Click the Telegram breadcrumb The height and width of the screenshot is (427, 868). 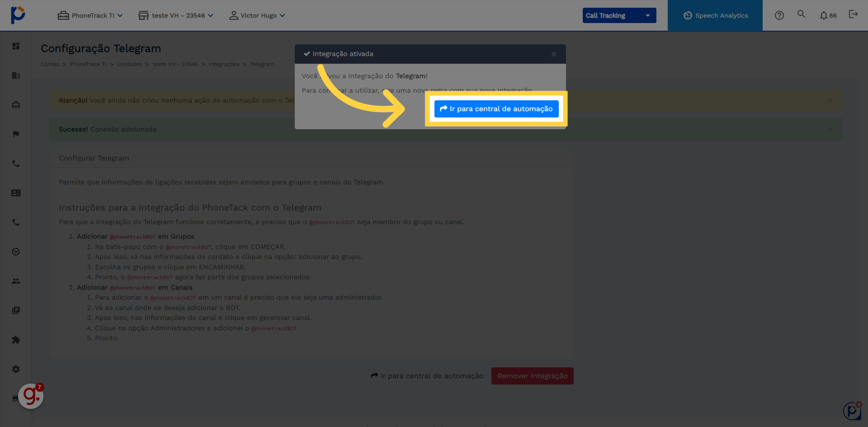tap(262, 64)
